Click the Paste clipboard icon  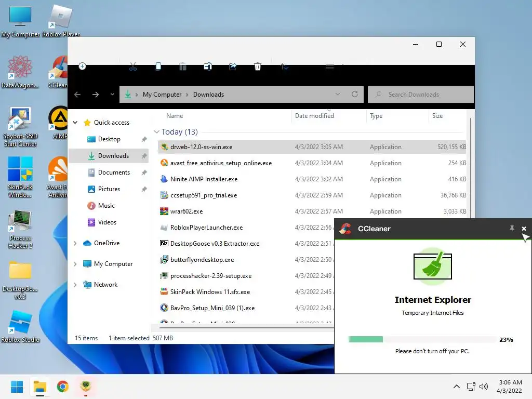183,66
